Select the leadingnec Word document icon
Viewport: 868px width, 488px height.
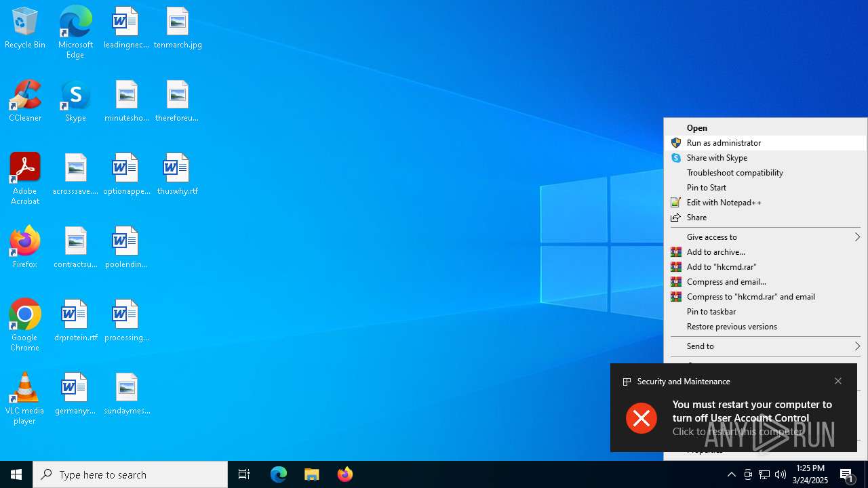(126, 28)
